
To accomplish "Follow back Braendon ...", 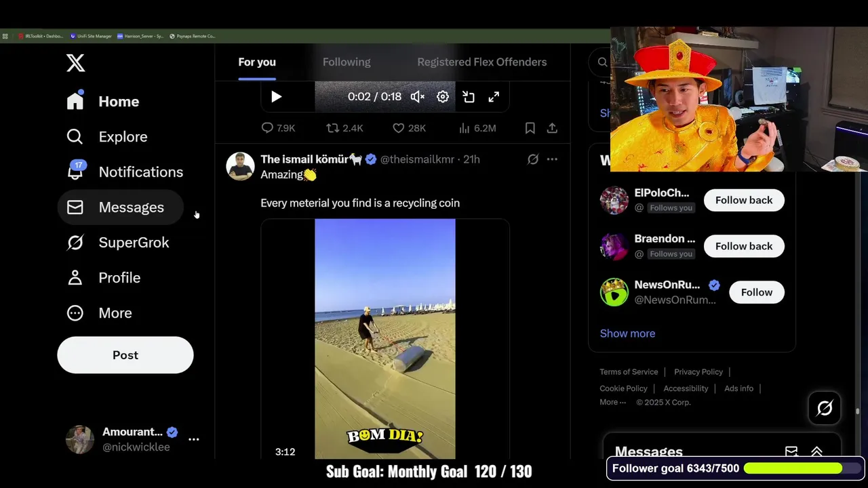I will point(744,246).
